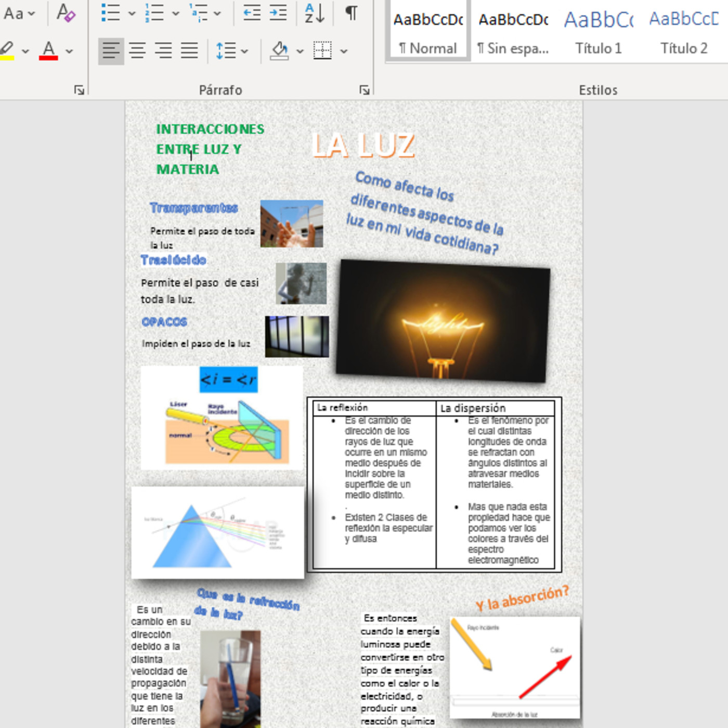Toggle align left paragraph
Viewport: 728px width, 728px height.
(x=111, y=51)
